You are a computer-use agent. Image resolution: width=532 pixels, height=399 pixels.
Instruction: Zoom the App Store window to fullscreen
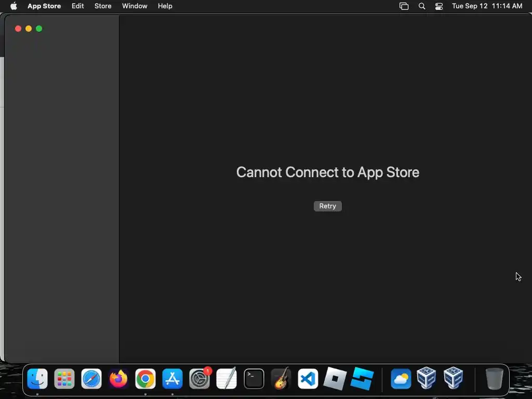(39, 29)
